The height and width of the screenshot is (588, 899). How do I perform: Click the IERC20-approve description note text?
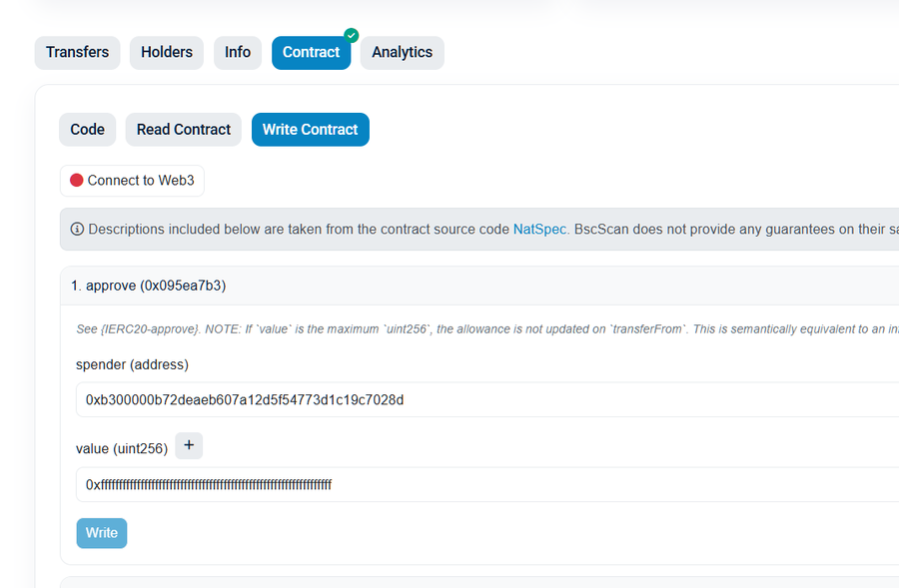click(x=479, y=328)
